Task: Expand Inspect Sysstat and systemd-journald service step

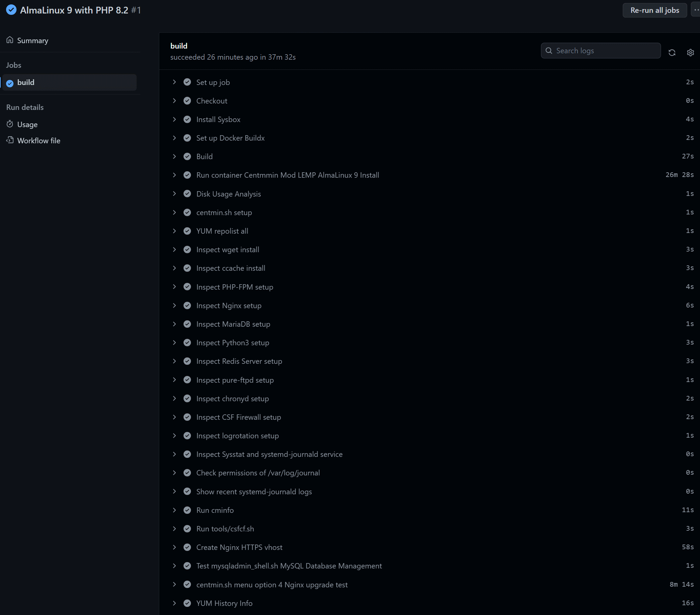Action: point(174,454)
